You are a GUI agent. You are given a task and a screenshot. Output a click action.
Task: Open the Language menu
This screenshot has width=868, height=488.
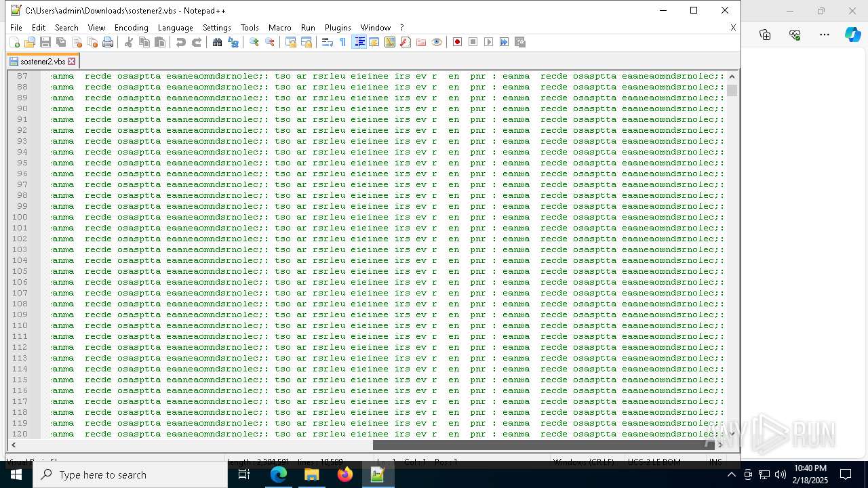coord(176,28)
